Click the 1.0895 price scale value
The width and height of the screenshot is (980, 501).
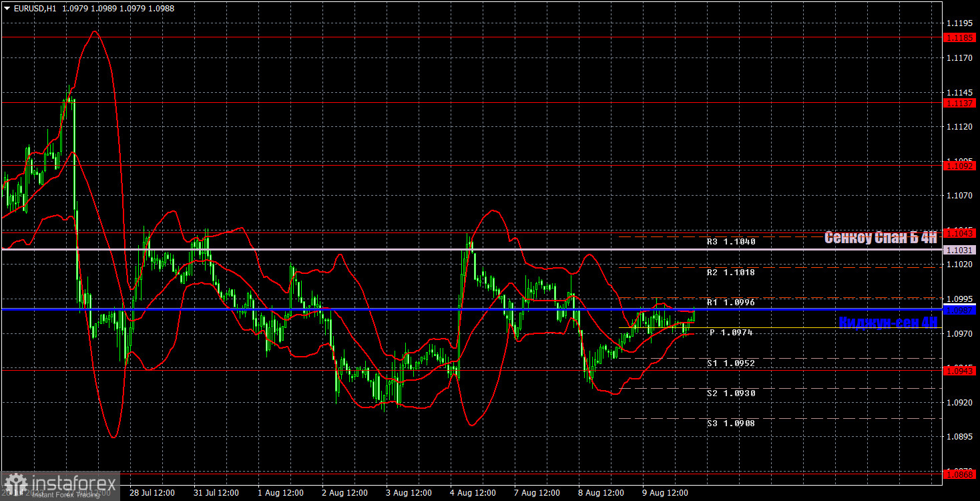tap(959, 437)
